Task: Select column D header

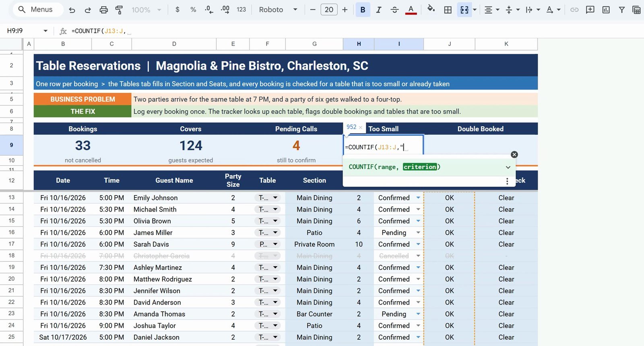Action: point(174,44)
